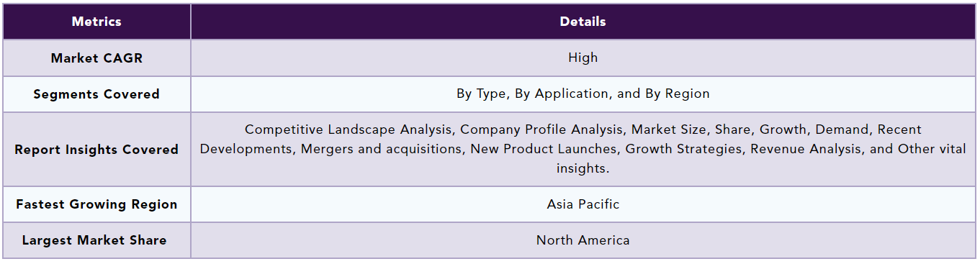Select the Market CAGR row label
The height and width of the screenshot is (264, 980).
(96, 58)
